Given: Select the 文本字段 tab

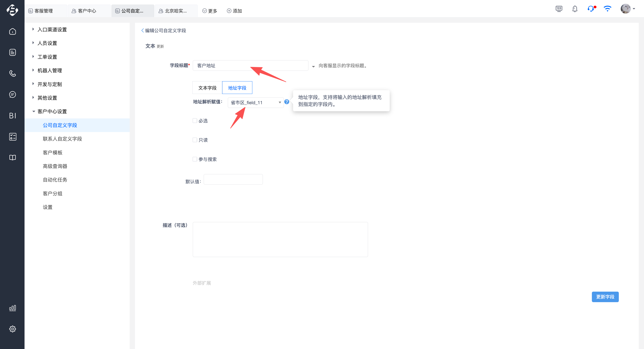Looking at the screenshot, I should pyautogui.click(x=207, y=88).
